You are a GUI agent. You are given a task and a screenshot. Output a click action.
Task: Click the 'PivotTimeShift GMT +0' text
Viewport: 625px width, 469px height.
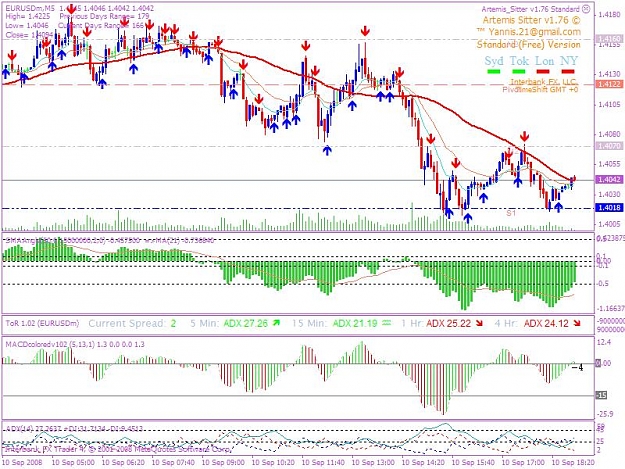point(540,90)
